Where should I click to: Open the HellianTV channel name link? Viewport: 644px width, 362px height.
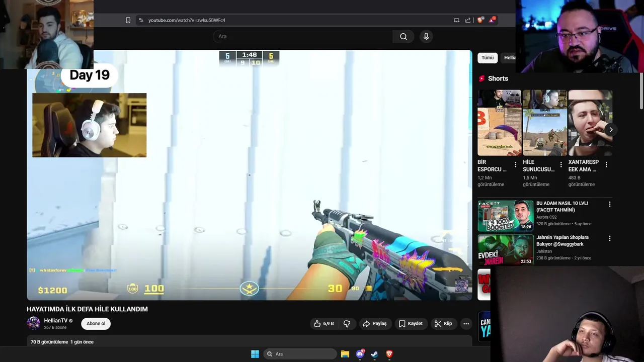pos(55,321)
